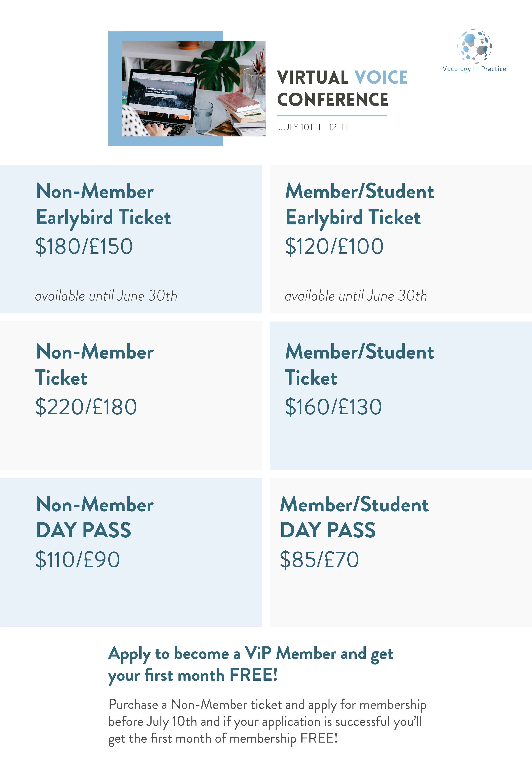Select the Member/Student Earlybird Ticket heading

coord(360,204)
